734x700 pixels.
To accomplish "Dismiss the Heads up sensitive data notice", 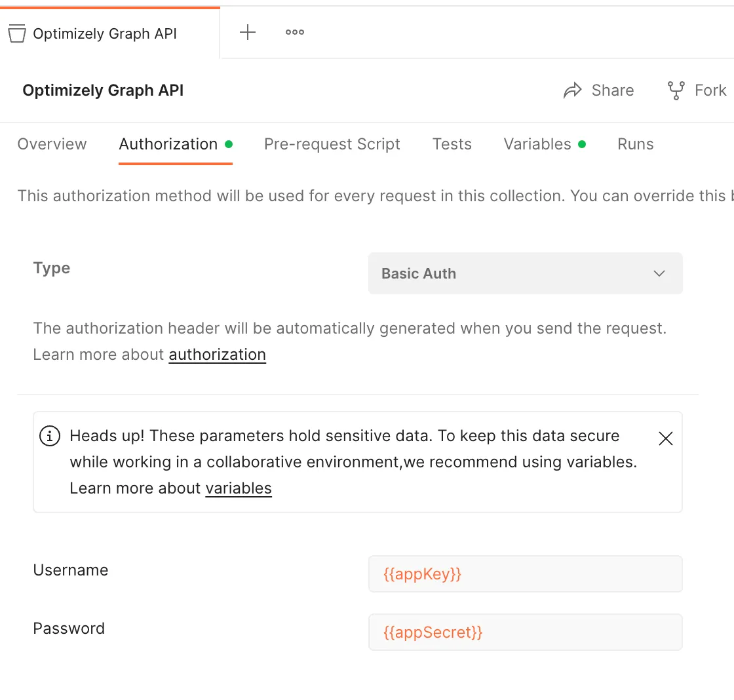I will click(665, 438).
